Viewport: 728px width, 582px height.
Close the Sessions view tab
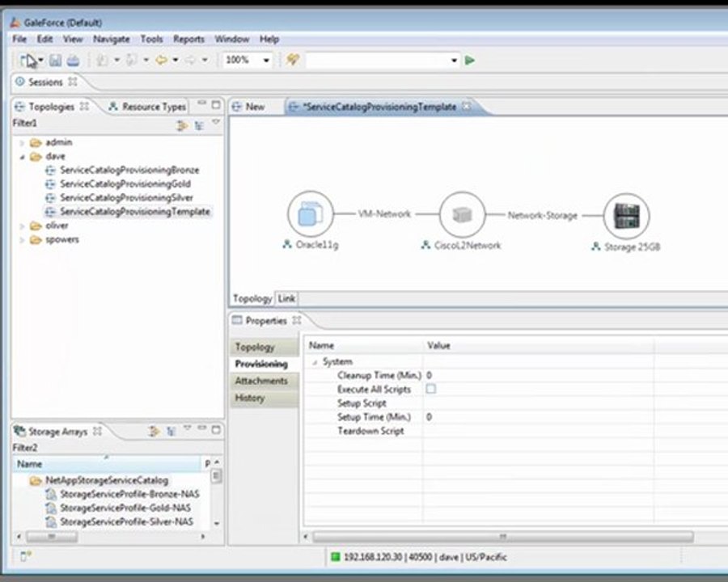(73, 82)
